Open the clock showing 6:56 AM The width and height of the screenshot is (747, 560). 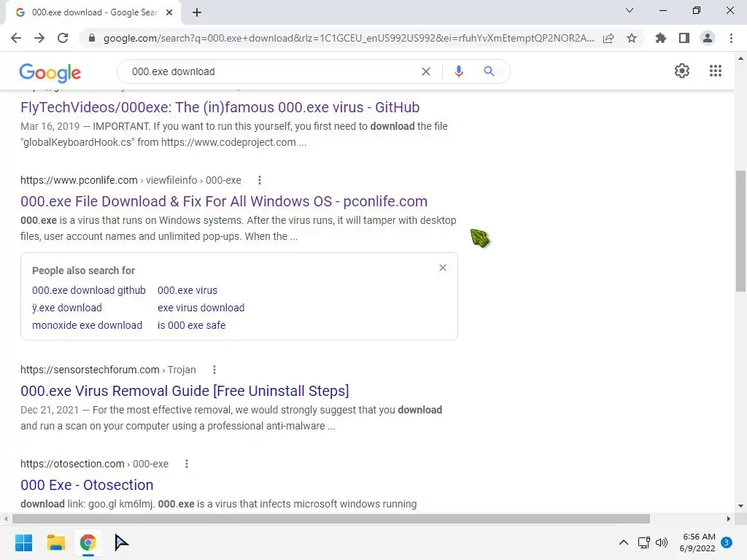click(x=698, y=542)
